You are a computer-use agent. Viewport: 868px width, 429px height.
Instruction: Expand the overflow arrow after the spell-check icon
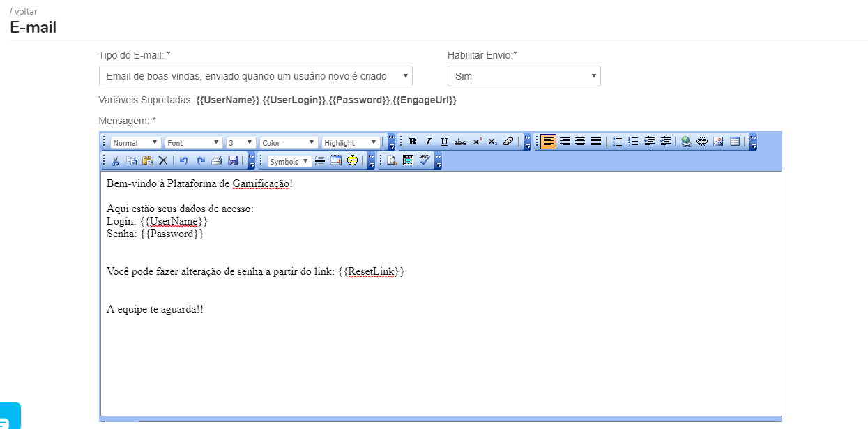(x=438, y=161)
